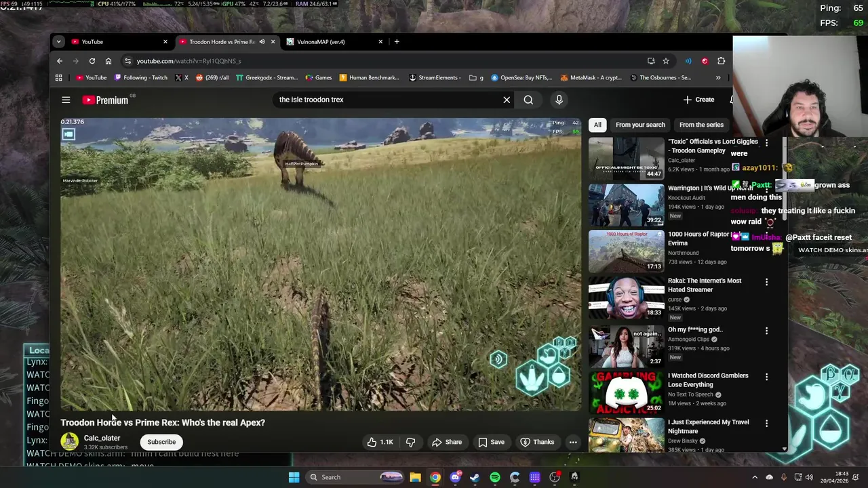Open Steam from taskbar

pos(475,477)
